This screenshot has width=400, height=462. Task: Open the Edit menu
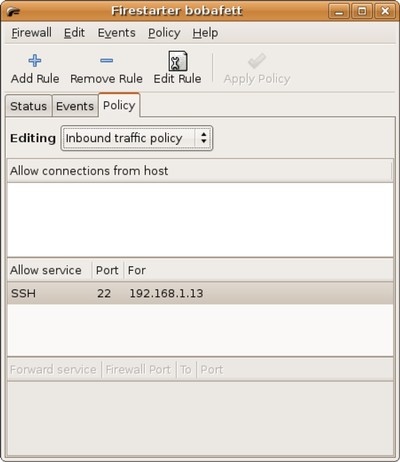click(74, 33)
